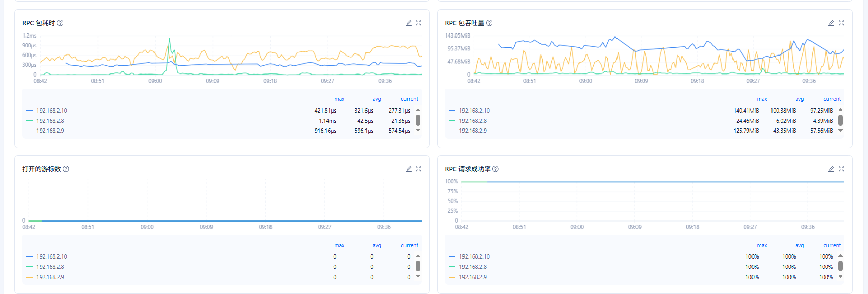Viewport: 868px width, 294px height.
Task: Toggle 192.168.2.9 series in 打开的游标数 legend
Action: 50,277
